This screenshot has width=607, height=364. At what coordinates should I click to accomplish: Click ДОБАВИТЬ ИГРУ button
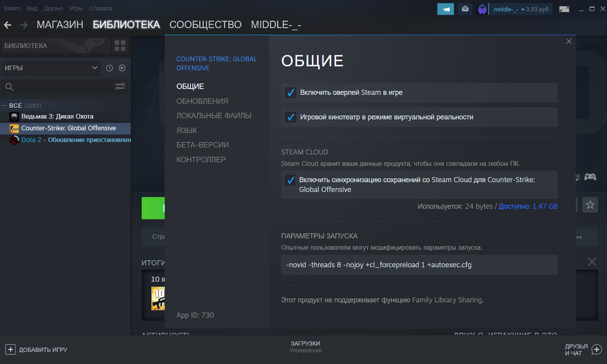(36, 349)
